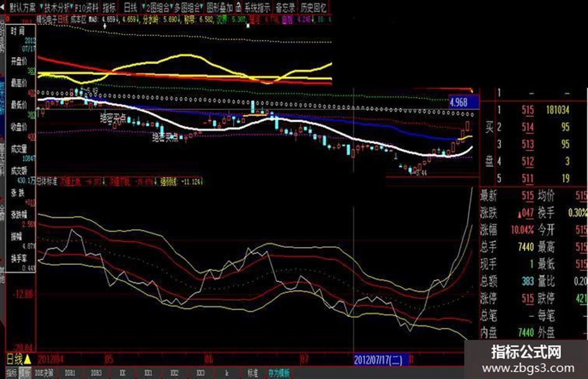Click the 涨停 515 value

click(528, 298)
